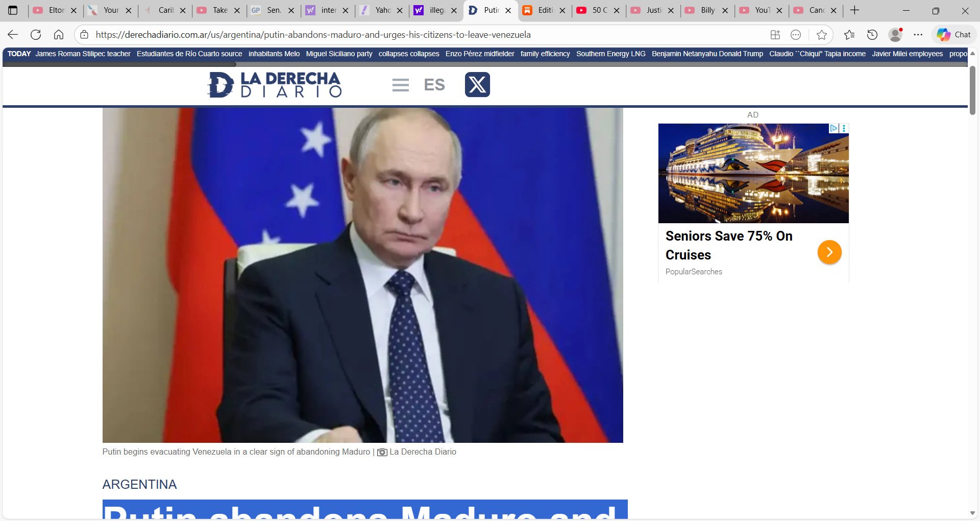This screenshot has width=980, height=521.
Task: Open the tab actions menu icon
Action: pos(13,10)
